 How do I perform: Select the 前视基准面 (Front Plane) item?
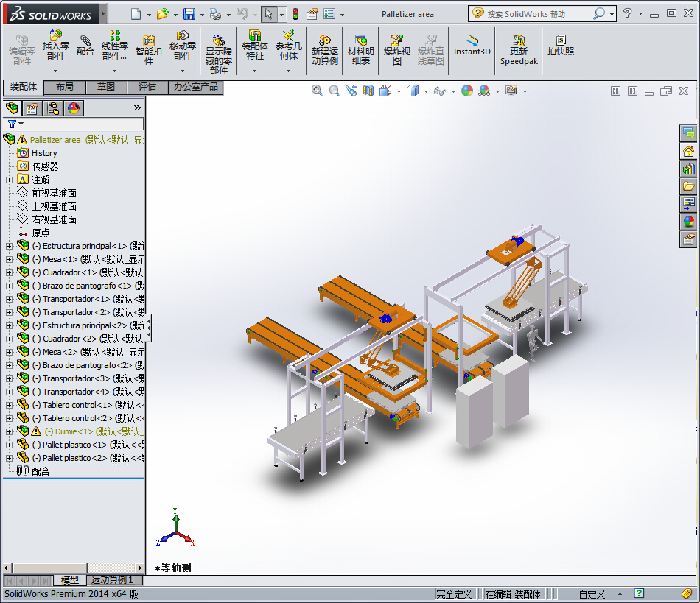coord(54,193)
